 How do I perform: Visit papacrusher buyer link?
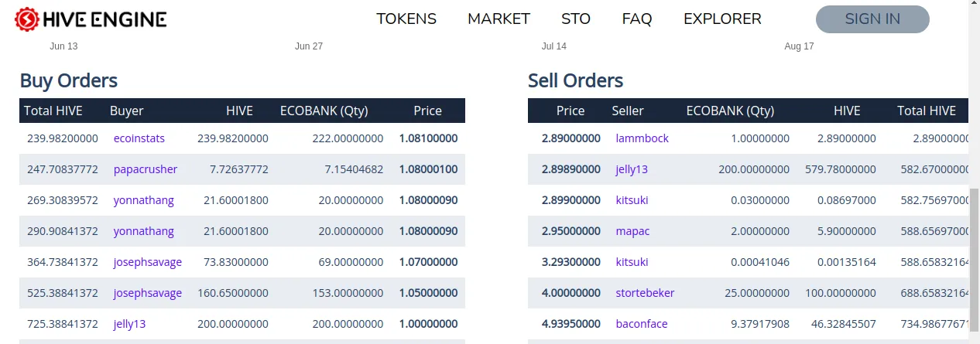146,169
